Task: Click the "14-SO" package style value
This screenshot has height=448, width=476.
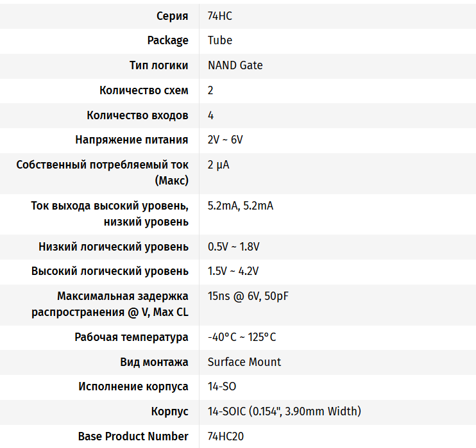Action: click(x=222, y=386)
